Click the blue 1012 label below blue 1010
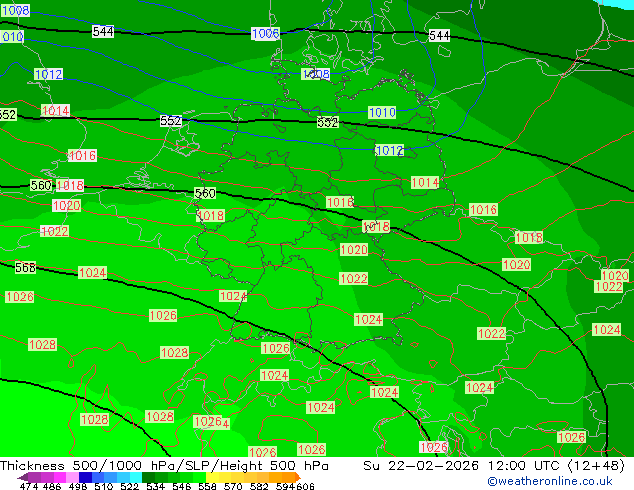 389,150
